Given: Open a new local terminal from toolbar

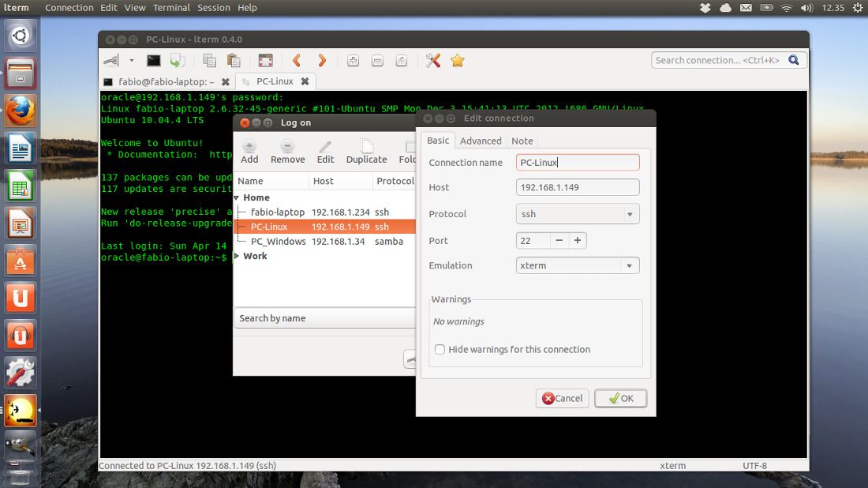Looking at the screenshot, I should pos(154,61).
